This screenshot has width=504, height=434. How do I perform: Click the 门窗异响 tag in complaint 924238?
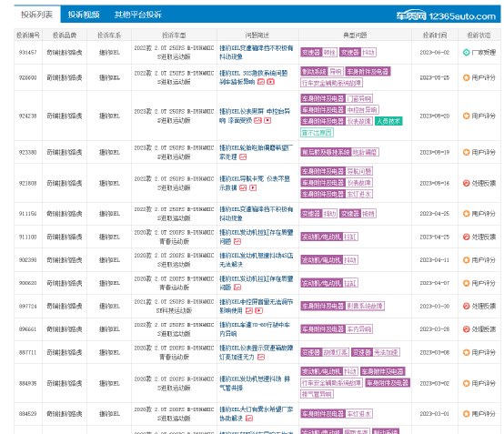(x=359, y=98)
